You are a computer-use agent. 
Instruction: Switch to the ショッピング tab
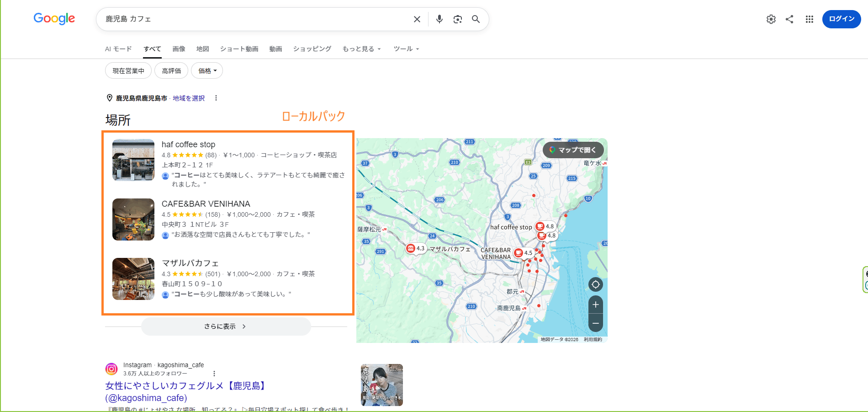click(312, 49)
